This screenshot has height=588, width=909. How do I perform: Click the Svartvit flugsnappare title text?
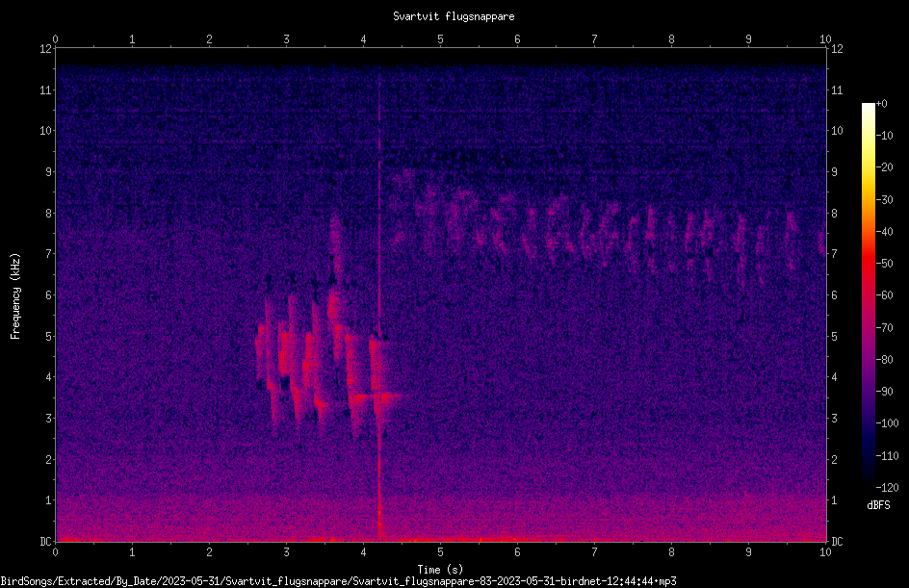pyautogui.click(x=454, y=16)
